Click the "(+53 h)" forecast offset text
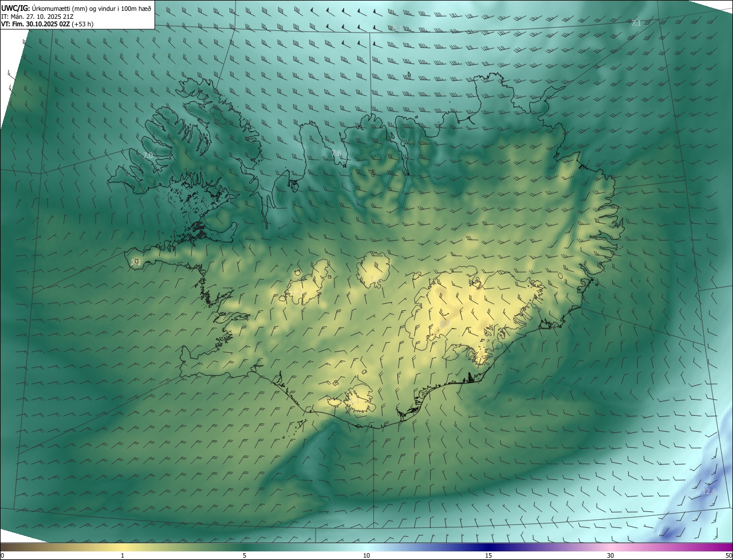The height and width of the screenshot is (560, 733). click(83, 24)
